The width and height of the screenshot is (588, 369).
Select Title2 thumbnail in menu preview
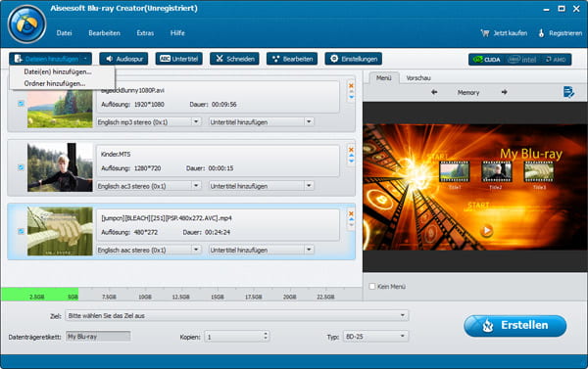497,172
